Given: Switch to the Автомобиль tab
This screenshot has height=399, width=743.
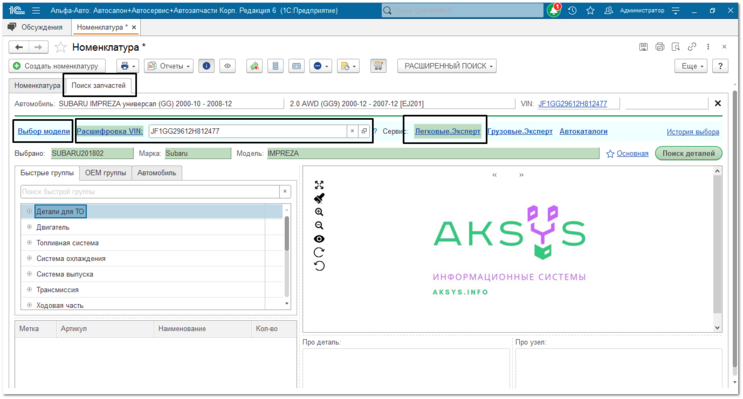Looking at the screenshot, I should [157, 173].
